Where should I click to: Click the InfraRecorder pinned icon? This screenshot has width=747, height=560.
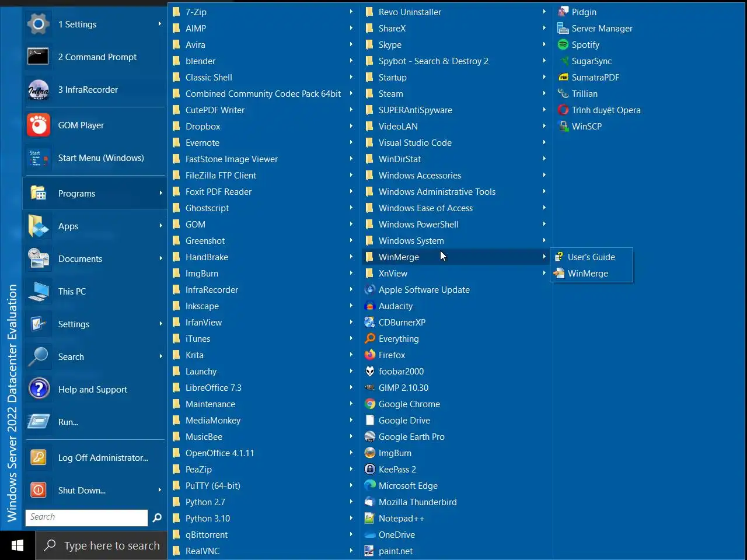point(39,90)
